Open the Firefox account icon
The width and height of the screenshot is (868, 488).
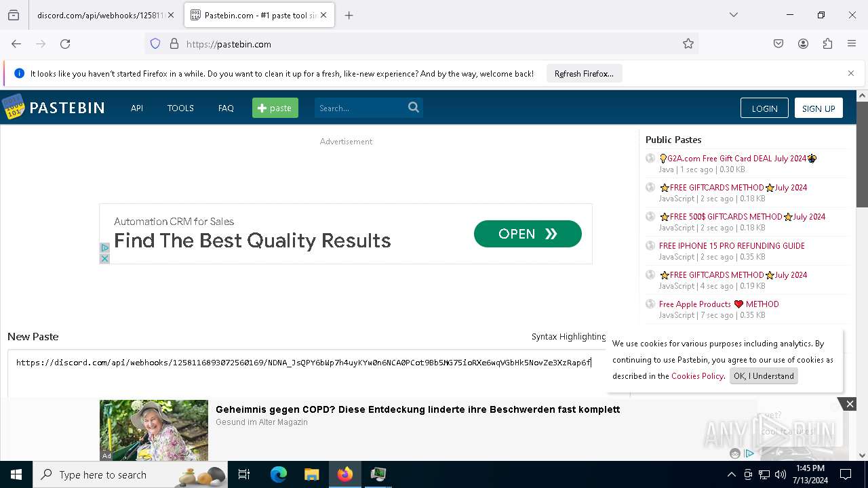803,44
